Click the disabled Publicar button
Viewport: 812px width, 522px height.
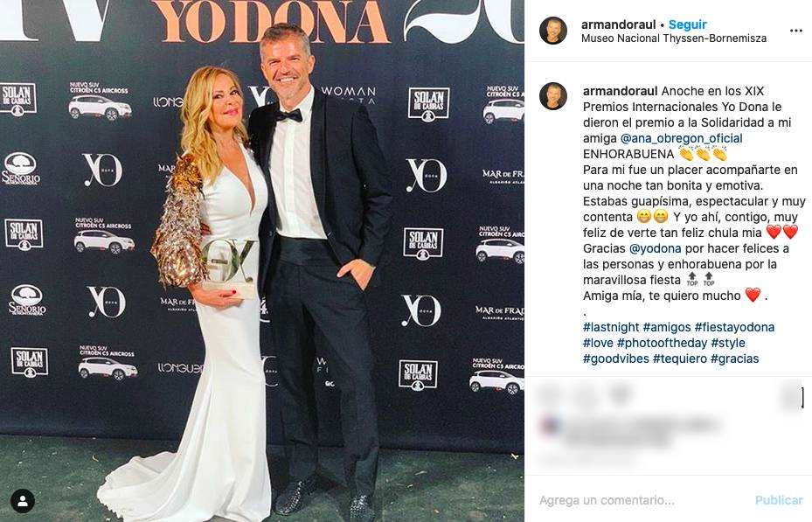coord(778,500)
